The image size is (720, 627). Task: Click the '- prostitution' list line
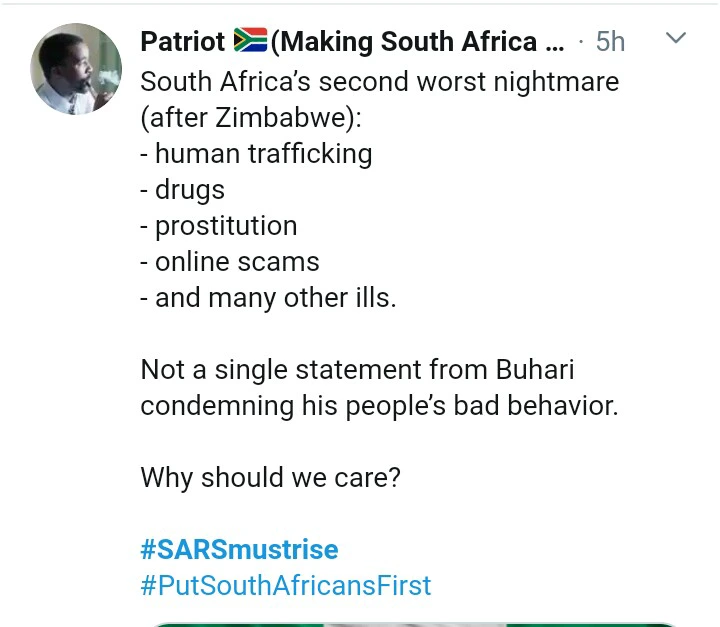tap(219, 225)
